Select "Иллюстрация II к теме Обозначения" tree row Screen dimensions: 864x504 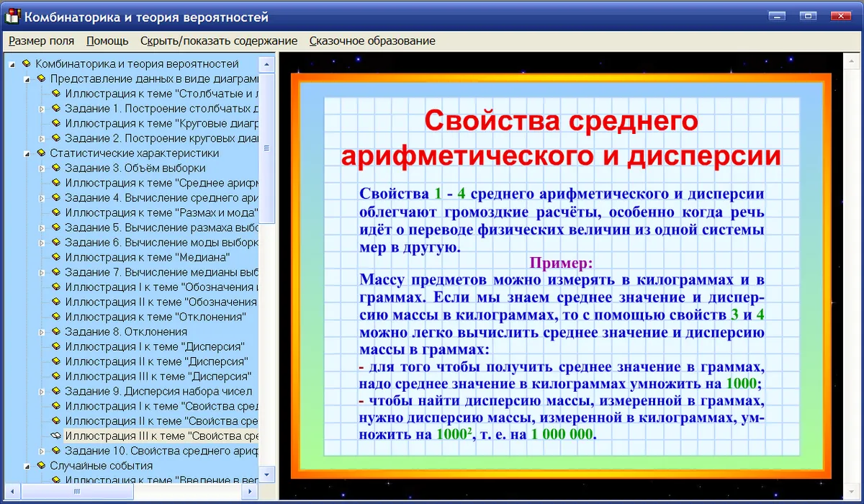(161, 302)
